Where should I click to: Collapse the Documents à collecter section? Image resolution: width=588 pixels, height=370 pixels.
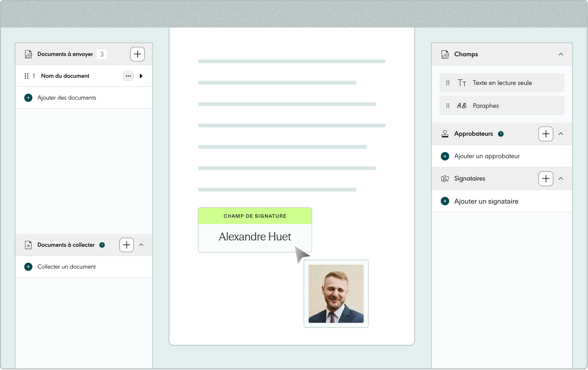[141, 245]
